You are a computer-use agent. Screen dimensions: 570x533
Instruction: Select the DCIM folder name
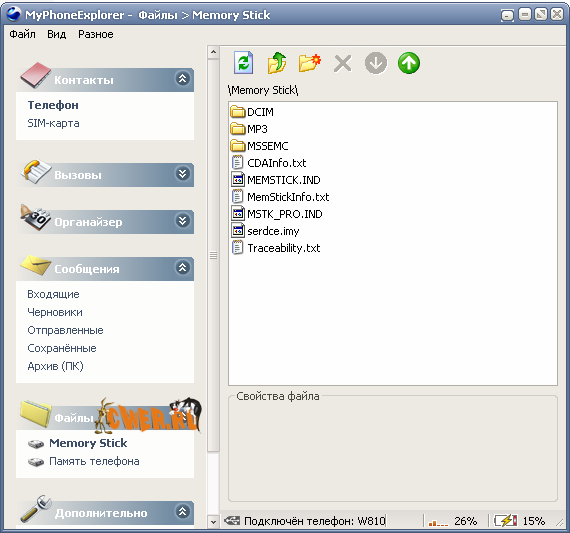(260, 112)
